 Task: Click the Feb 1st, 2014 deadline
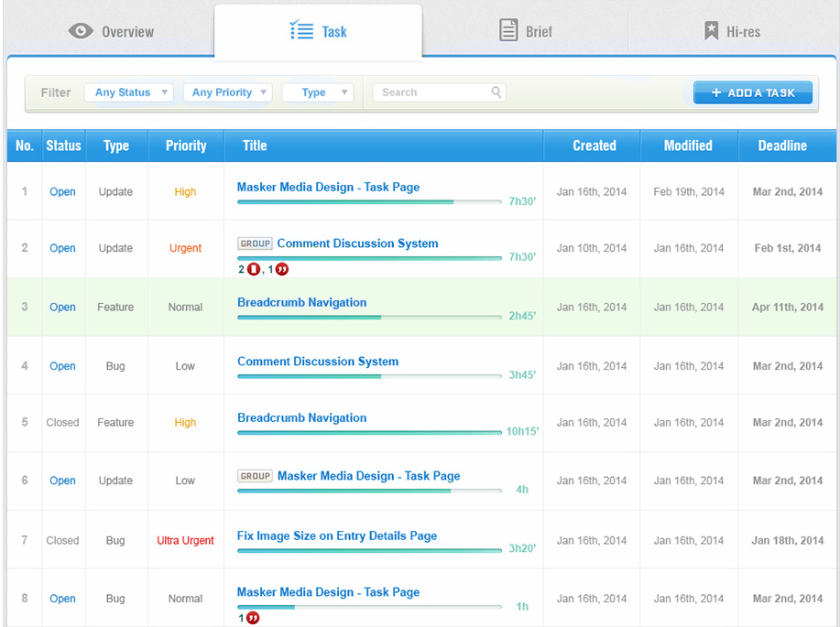[788, 248]
